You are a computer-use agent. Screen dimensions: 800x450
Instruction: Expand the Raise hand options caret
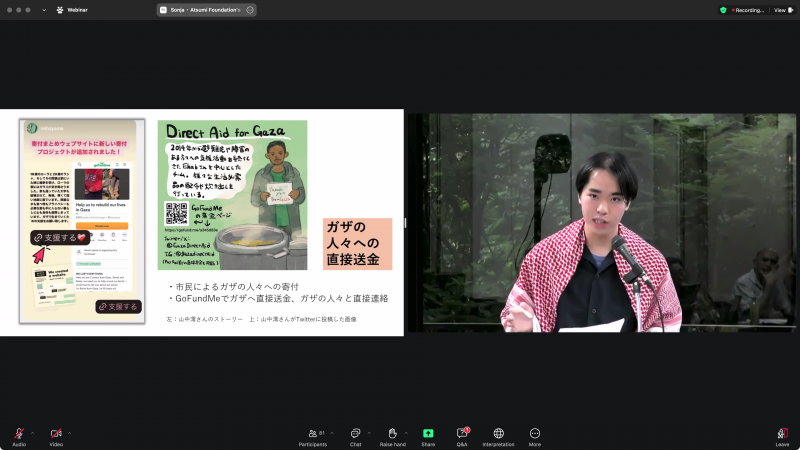(x=406, y=433)
